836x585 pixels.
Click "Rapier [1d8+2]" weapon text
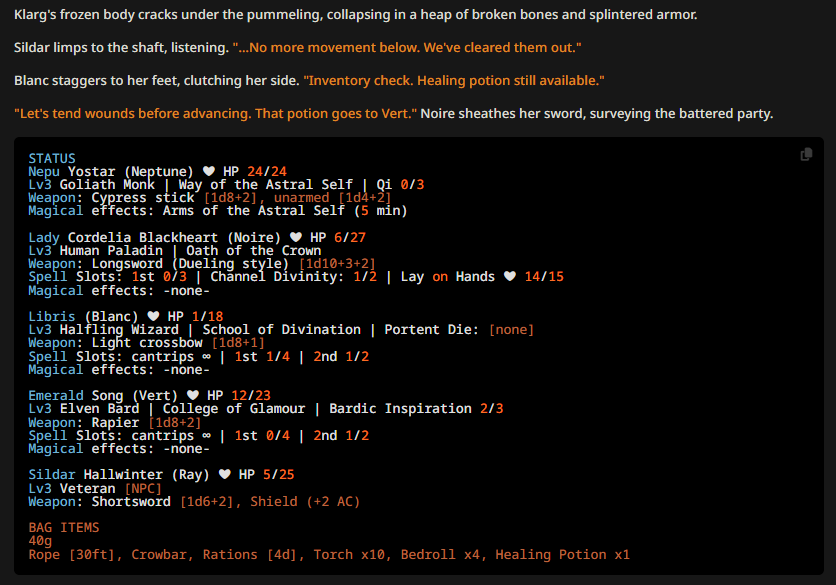[147, 422]
